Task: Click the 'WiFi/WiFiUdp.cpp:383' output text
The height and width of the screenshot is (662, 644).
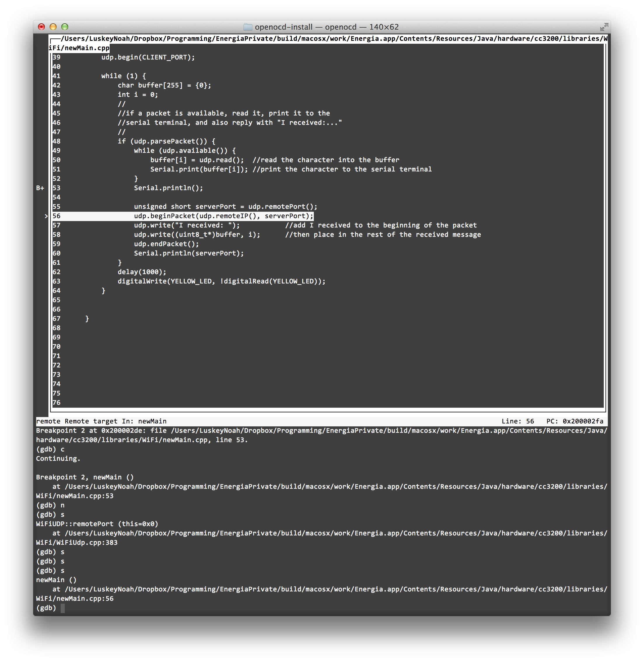Action: pos(77,542)
